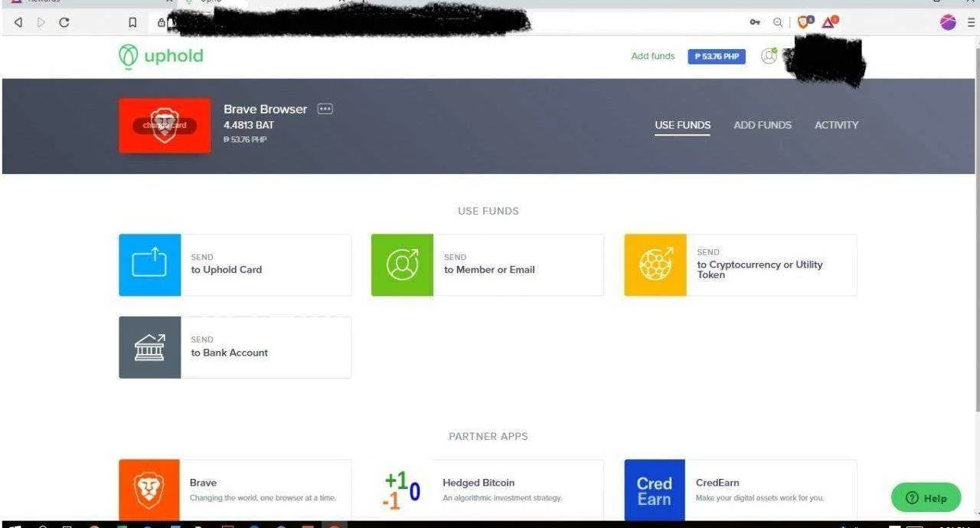Select Send to Bank Account
The height and width of the screenshot is (528, 980).
coord(235,348)
